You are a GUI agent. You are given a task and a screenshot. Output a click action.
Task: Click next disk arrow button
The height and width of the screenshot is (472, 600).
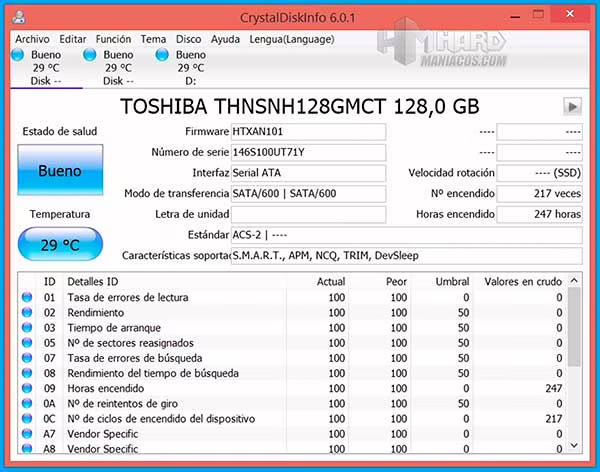(x=572, y=106)
